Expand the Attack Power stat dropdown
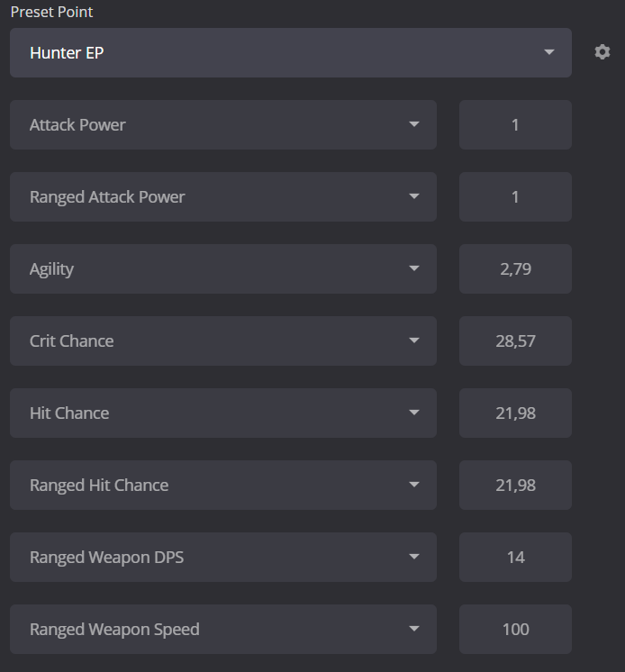625x672 pixels. (x=222, y=124)
